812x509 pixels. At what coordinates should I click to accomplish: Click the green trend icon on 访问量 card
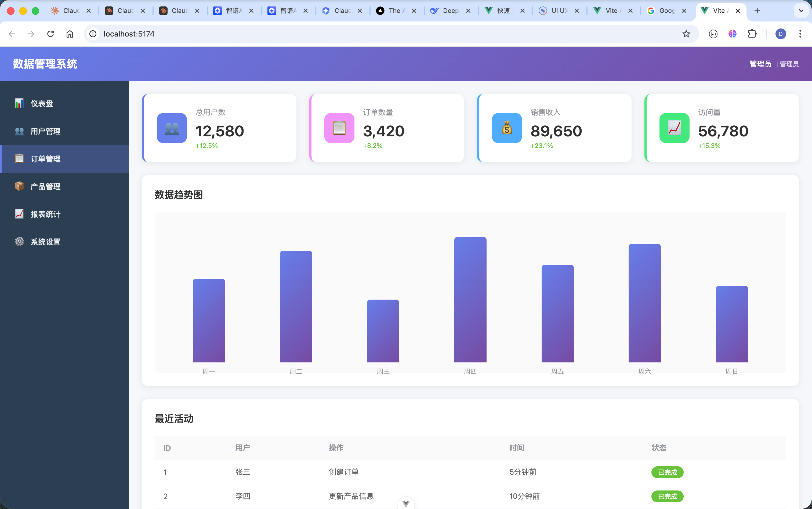point(674,128)
